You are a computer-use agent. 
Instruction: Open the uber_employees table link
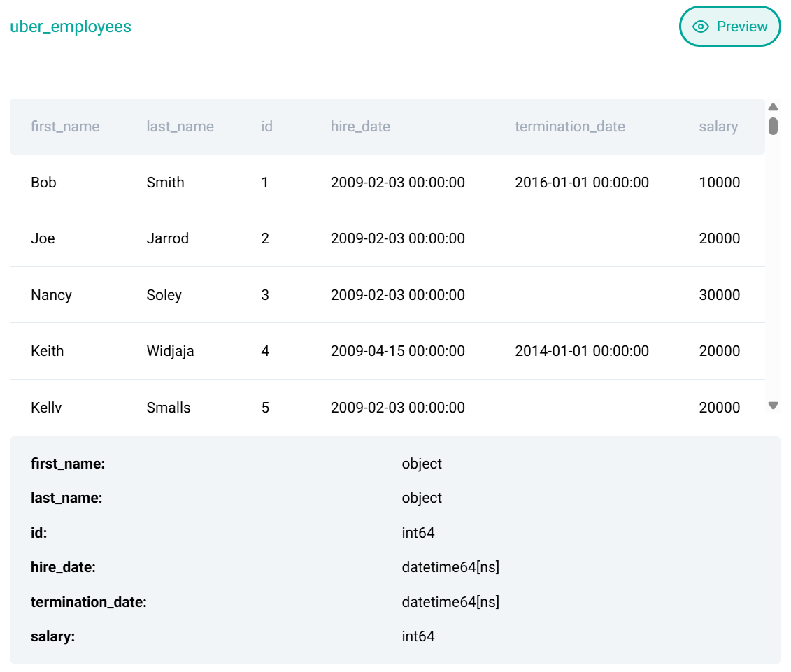[71, 27]
